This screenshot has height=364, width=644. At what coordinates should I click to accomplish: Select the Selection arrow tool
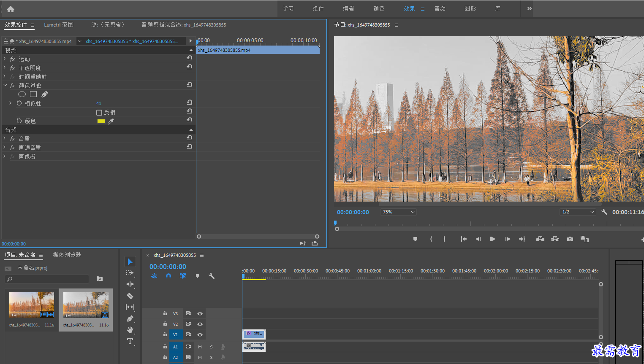pos(130,262)
